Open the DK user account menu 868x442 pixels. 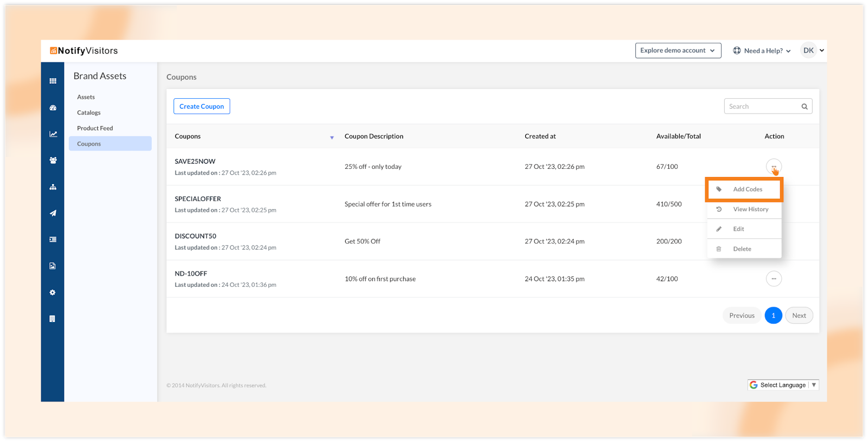click(812, 50)
